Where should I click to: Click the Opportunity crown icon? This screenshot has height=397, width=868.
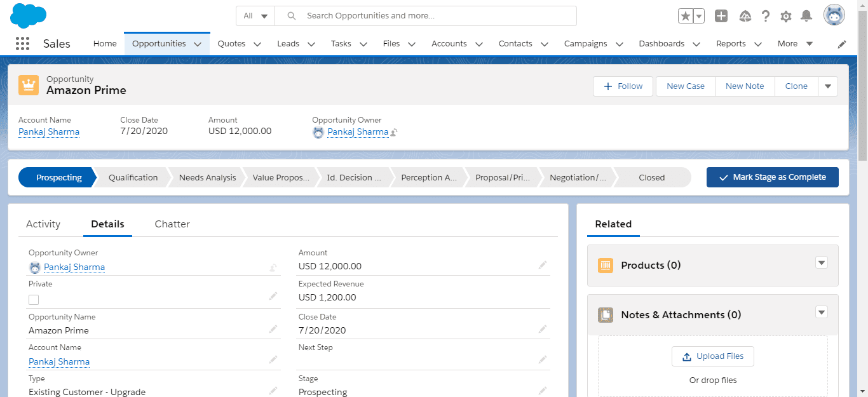pyautogui.click(x=29, y=85)
